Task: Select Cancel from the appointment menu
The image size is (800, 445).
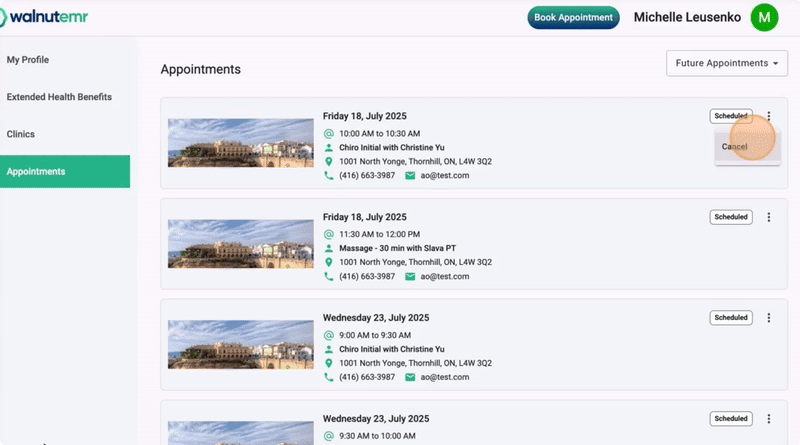Action: point(735,147)
